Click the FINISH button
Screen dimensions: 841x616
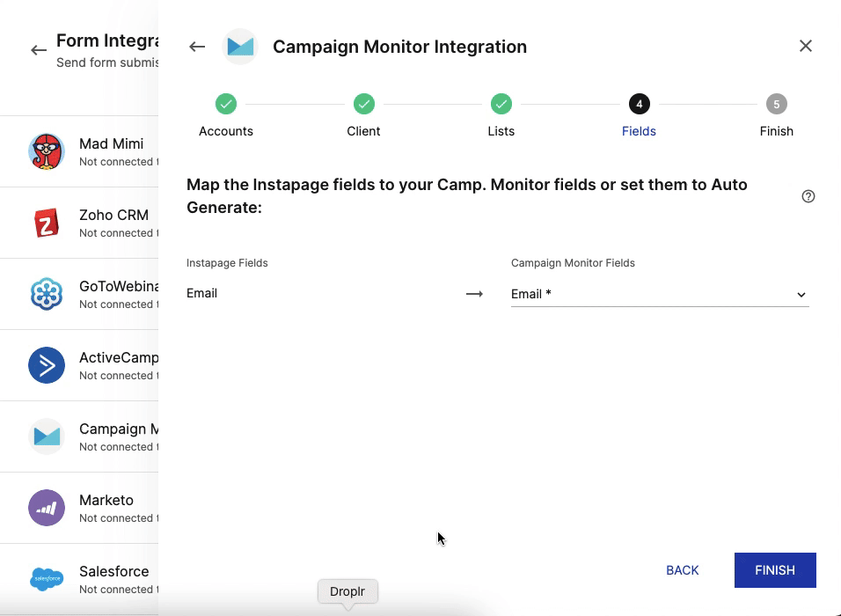(x=775, y=570)
